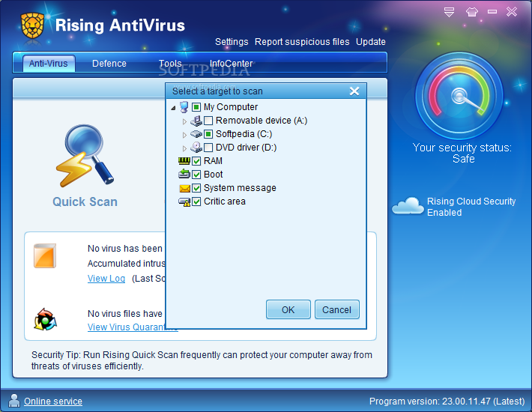Select the RAM tree label

tap(213, 161)
